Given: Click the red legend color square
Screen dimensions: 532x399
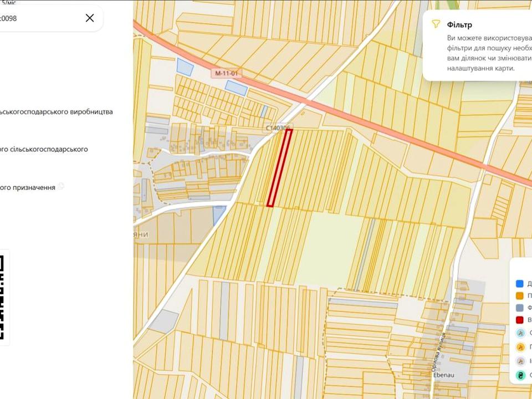Looking at the screenshot, I should (519, 320).
